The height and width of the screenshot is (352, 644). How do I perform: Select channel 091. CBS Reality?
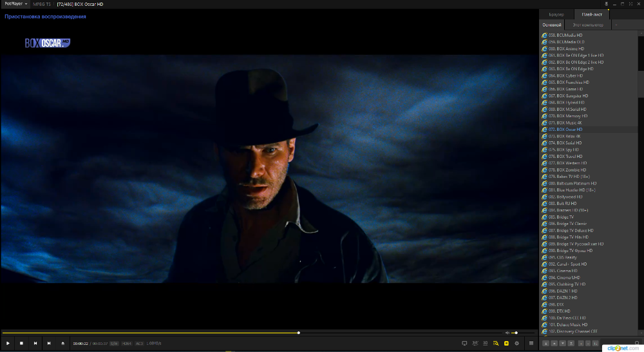pos(589,257)
